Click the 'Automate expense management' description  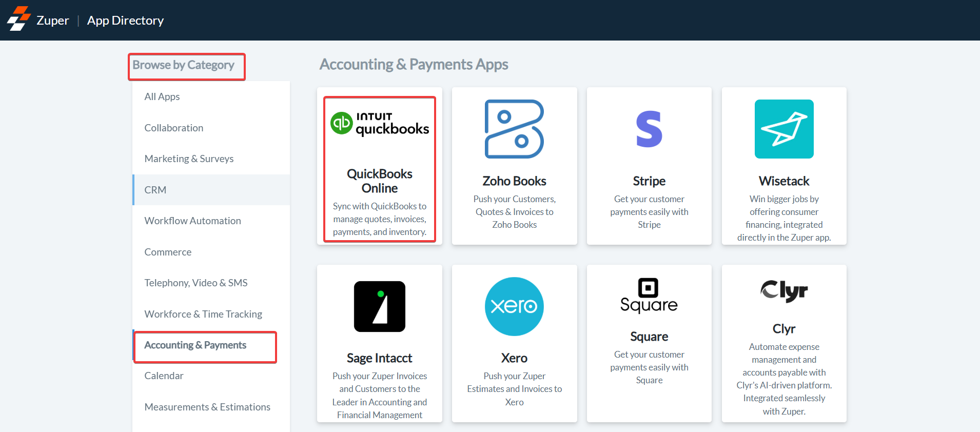[x=784, y=379]
